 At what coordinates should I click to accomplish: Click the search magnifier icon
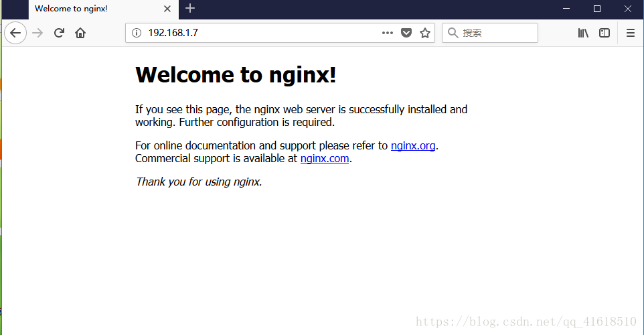[x=453, y=33]
